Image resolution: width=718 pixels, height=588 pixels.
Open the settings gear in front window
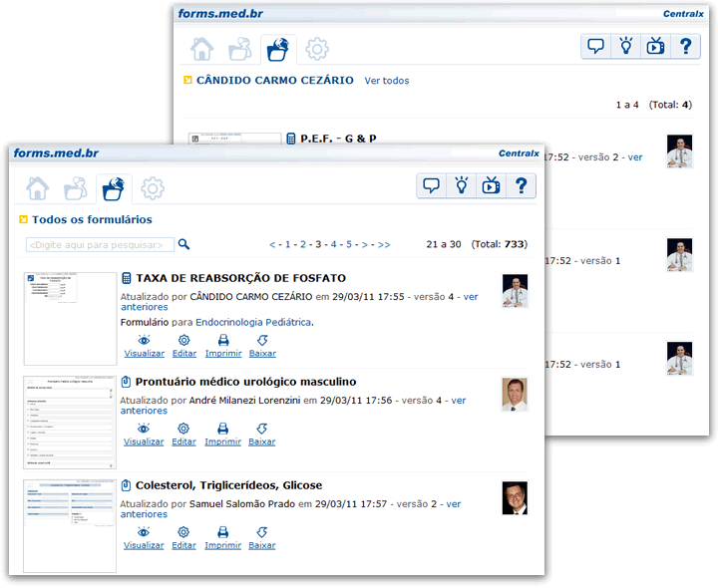[x=153, y=187]
